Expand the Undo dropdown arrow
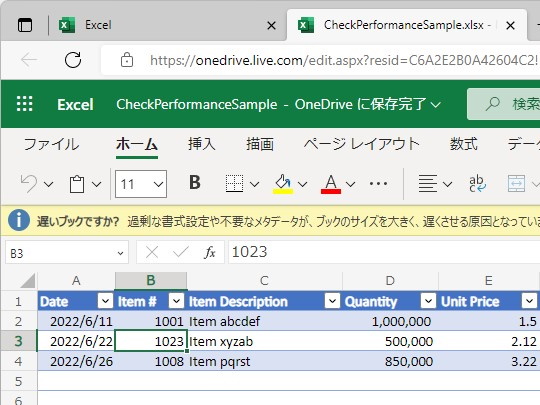The width and height of the screenshot is (540, 405). 49,184
